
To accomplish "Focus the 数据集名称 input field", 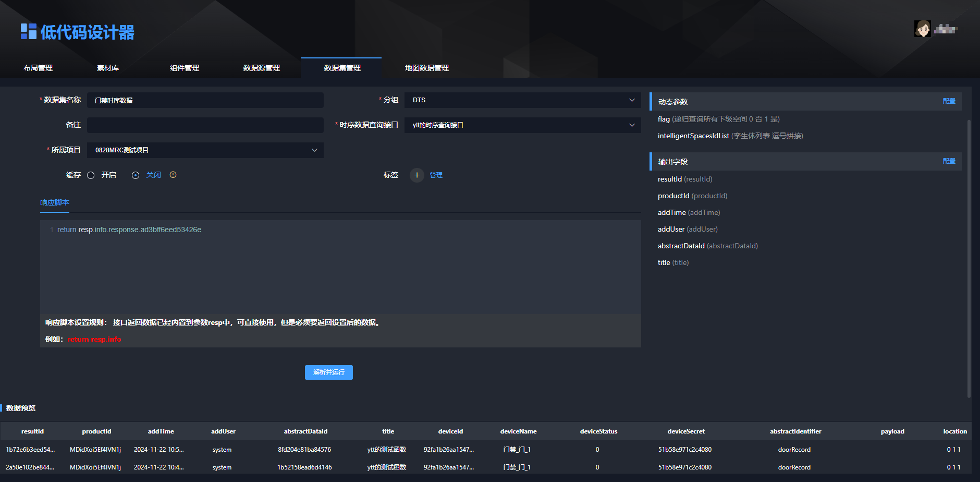I will 205,100.
